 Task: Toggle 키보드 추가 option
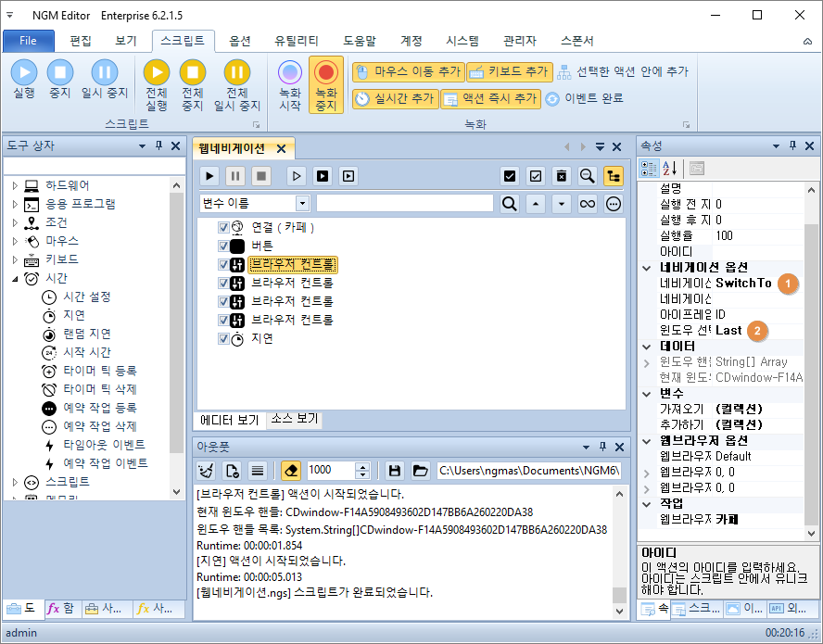510,72
